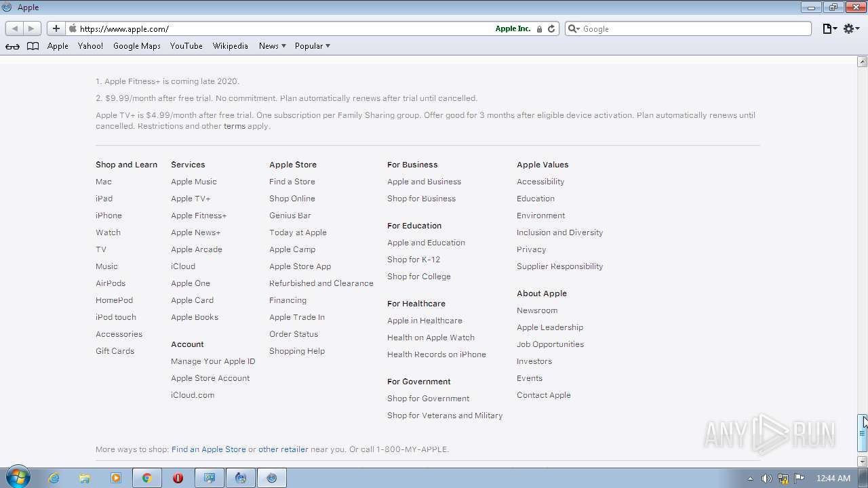
Task: Expand the News bookmarks folder
Action: tap(272, 46)
